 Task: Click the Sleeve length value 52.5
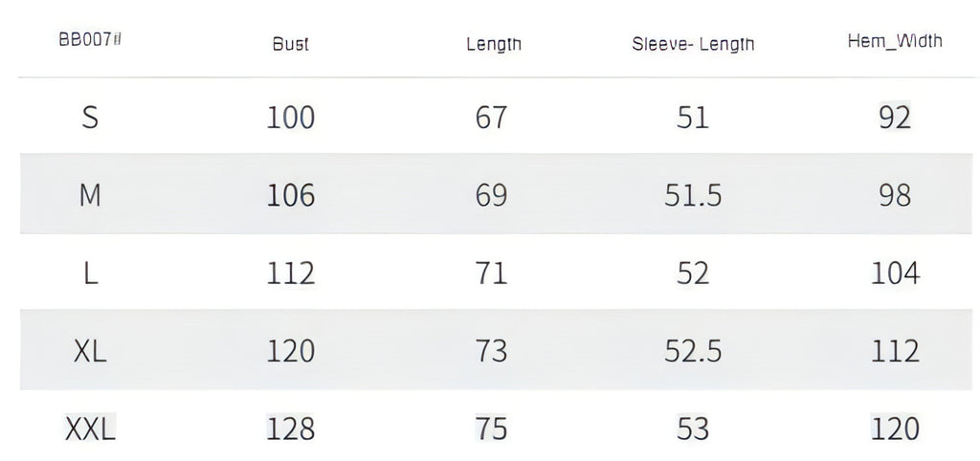tap(693, 351)
